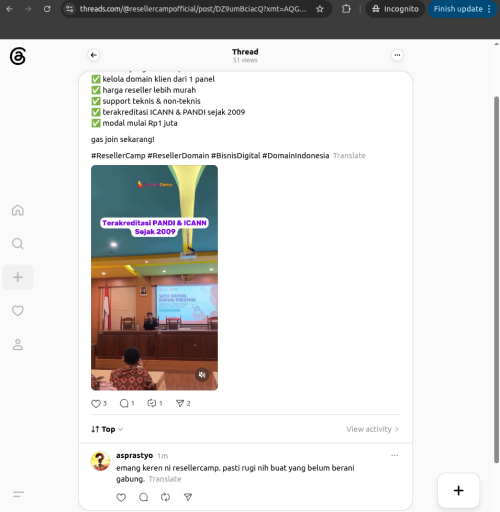Click the 'Thread' header title
Screen dimensions: 500x512
[x=245, y=52]
